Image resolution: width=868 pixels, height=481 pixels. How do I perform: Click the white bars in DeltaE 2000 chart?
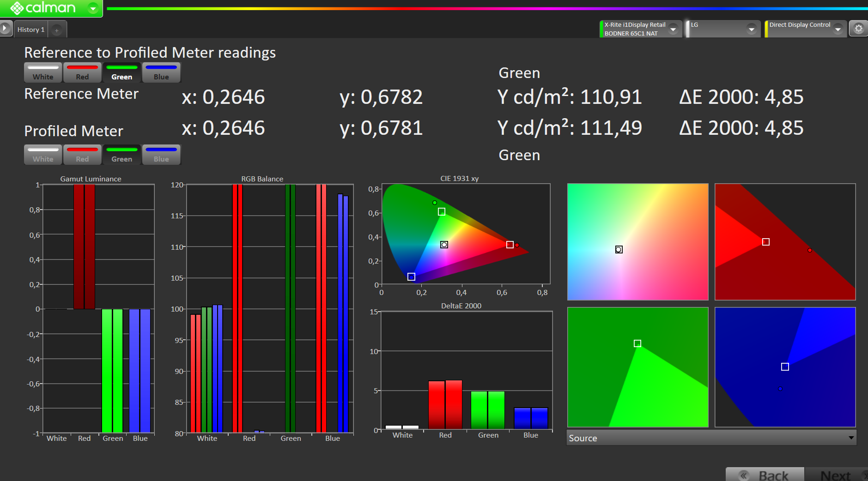(x=402, y=427)
